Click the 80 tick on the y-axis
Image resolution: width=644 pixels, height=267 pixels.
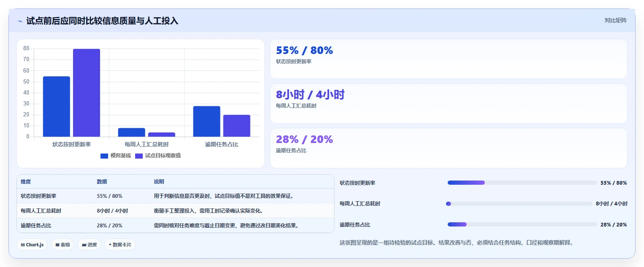pos(26,49)
